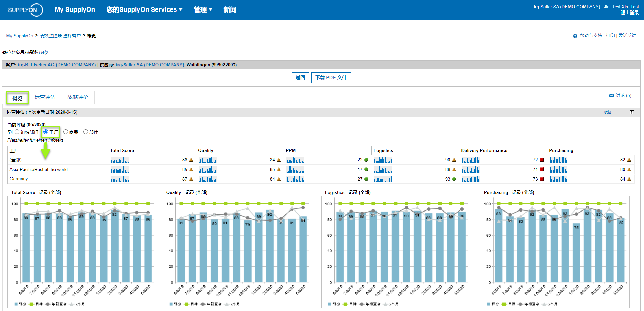Click green circle status for Germany Logistics
The height and width of the screenshot is (311, 644).
click(x=454, y=179)
